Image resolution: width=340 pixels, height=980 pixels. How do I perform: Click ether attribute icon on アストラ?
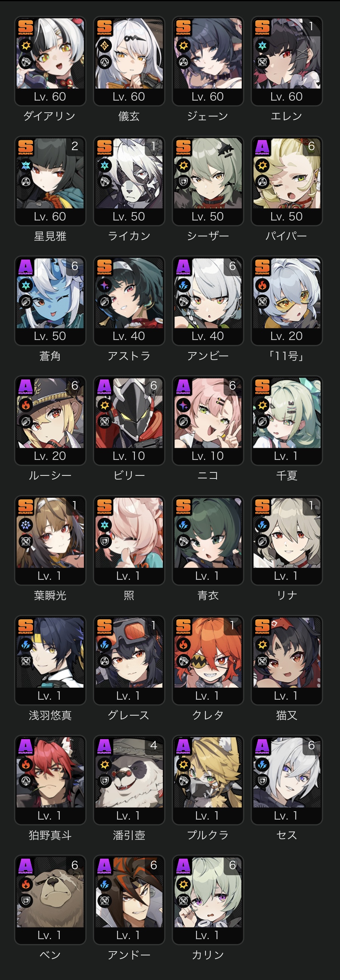coord(105,285)
